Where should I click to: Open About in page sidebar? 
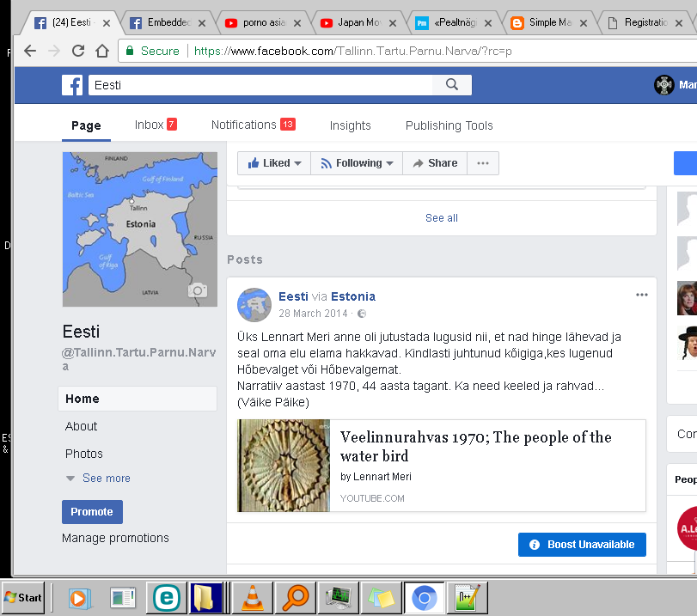point(81,427)
